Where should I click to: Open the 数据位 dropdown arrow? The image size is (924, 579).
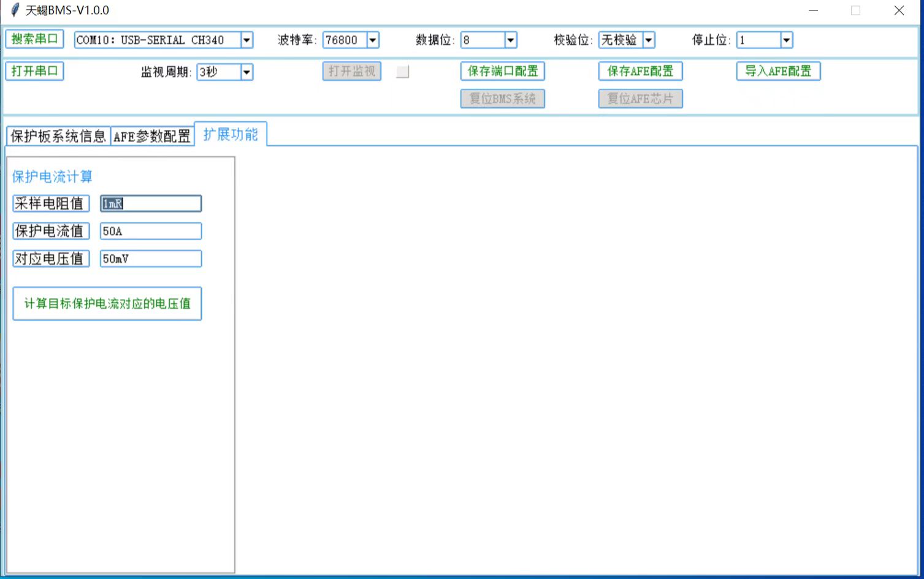click(510, 40)
